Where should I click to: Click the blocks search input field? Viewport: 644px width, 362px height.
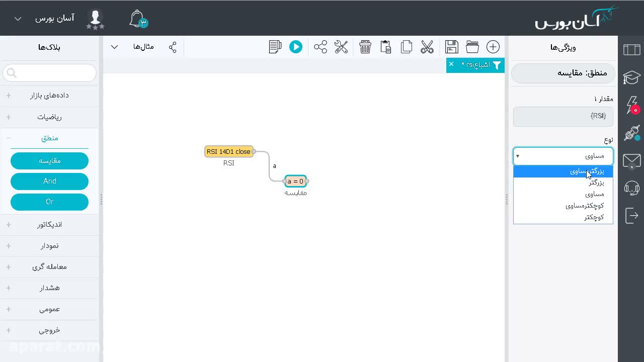49,73
